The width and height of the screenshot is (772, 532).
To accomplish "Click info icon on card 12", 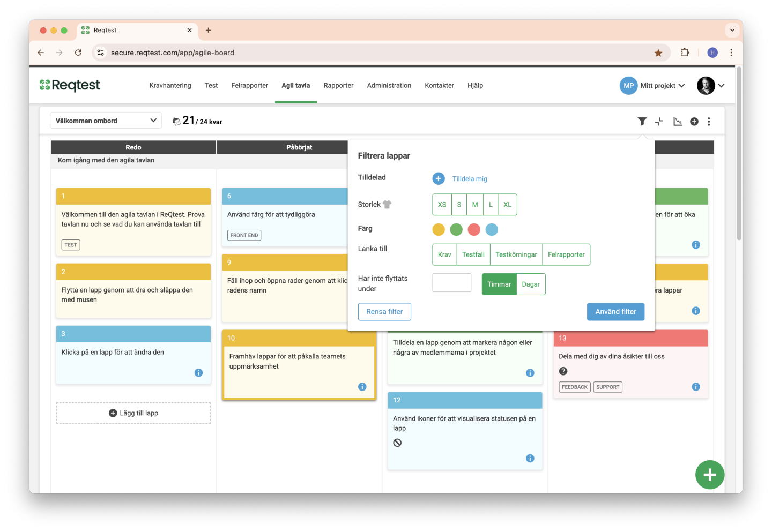I will pyautogui.click(x=530, y=458).
